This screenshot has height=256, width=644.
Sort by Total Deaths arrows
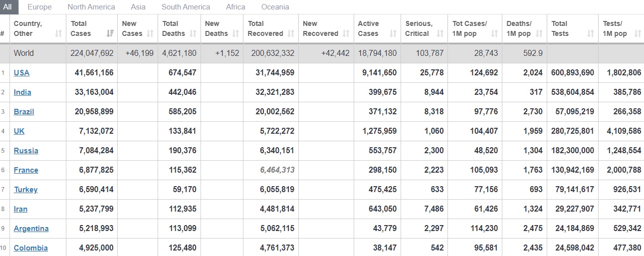point(193,33)
